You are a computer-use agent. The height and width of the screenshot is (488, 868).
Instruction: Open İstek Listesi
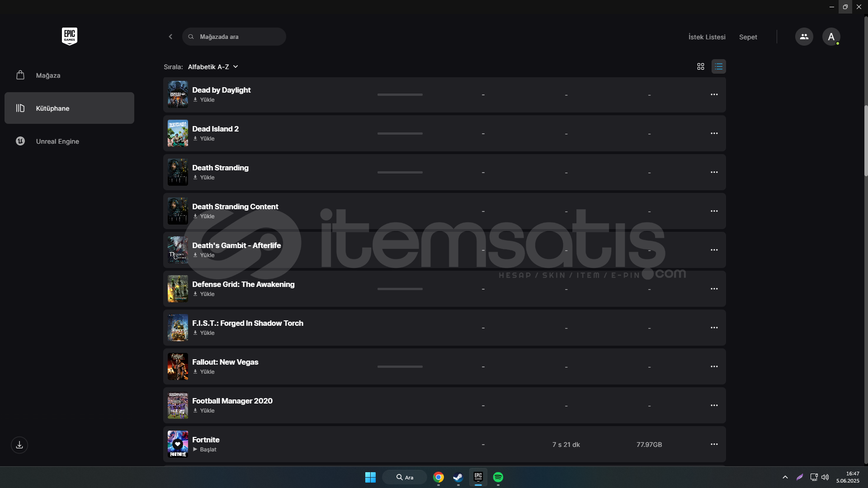point(707,37)
